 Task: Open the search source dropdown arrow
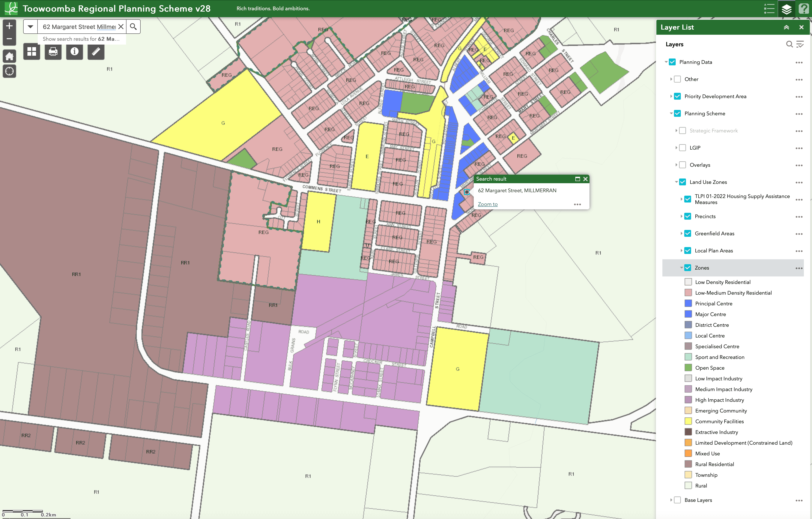[x=30, y=27]
